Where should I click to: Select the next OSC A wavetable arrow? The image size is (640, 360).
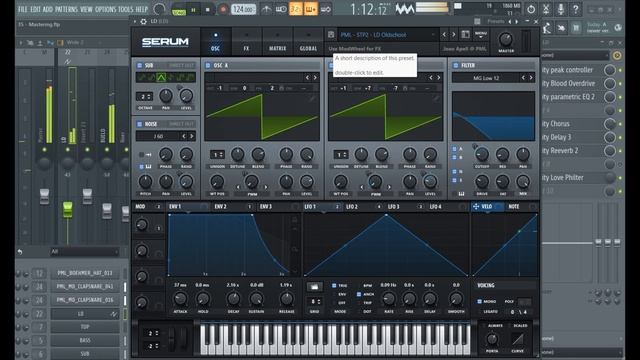coord(315,78)
